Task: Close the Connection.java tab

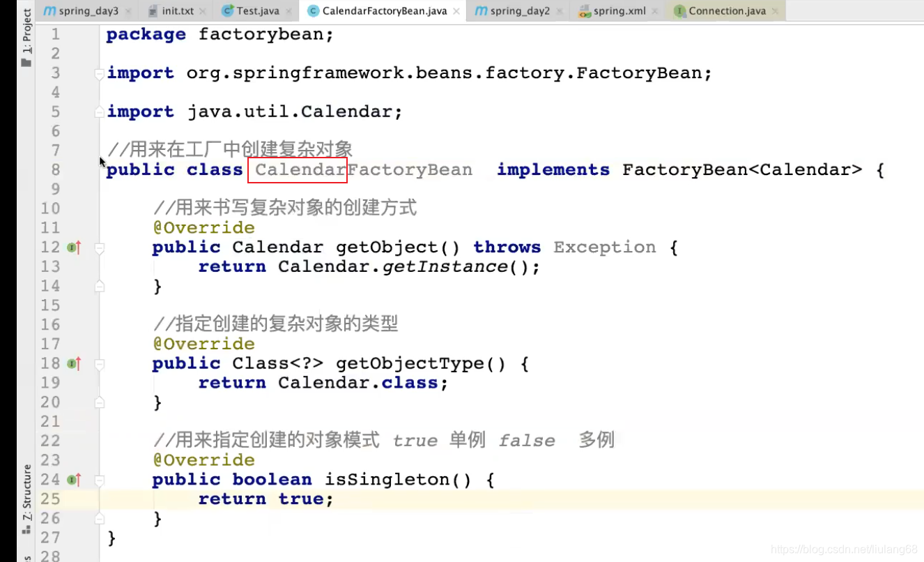Action: point(776,12)
